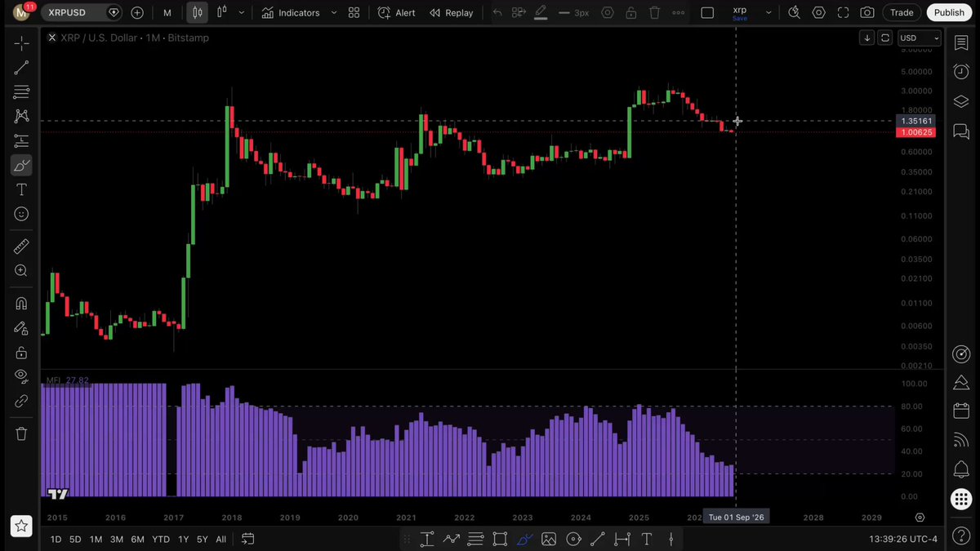Screen dimensions: 980x551
Task: Open the indicator templates grid
Action: (x=354, y=13)
